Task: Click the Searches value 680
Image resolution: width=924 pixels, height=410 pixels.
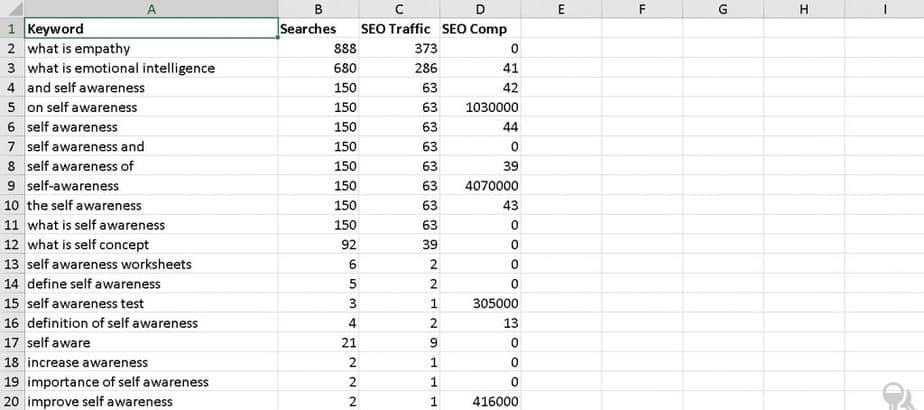Action: [x=318, y=68]
